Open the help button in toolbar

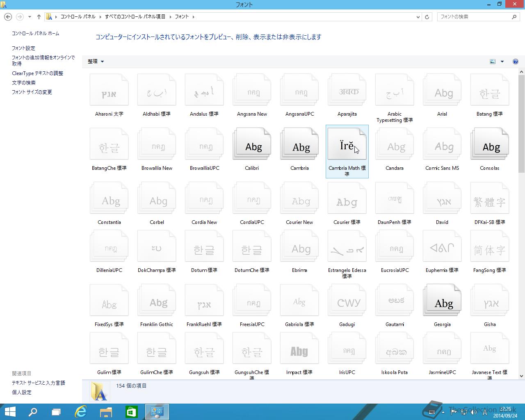516,62
